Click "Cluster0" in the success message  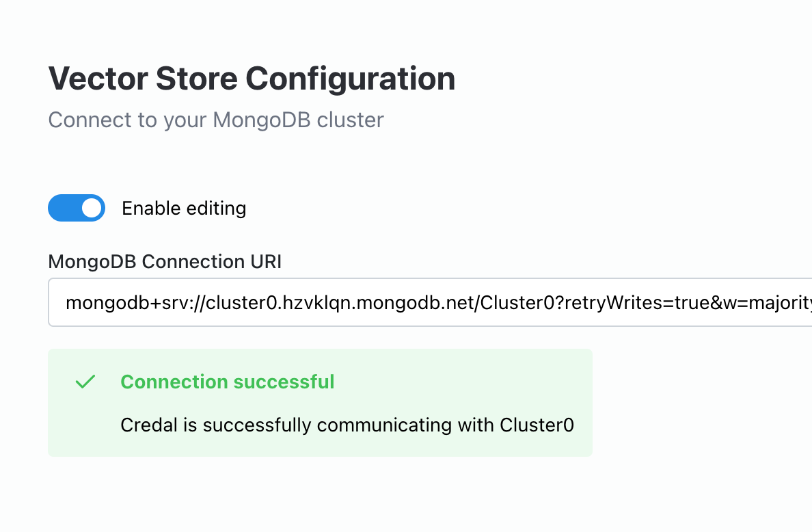537,425
